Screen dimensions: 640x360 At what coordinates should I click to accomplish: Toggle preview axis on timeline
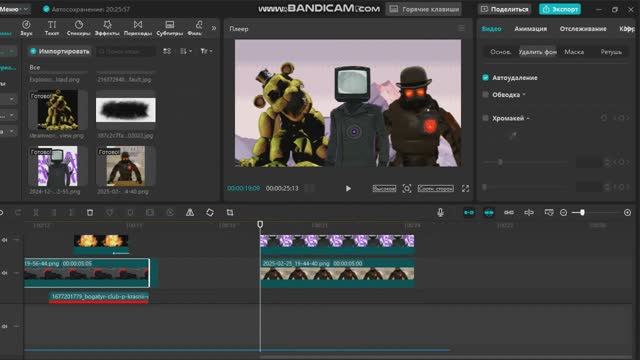point(529,213)
